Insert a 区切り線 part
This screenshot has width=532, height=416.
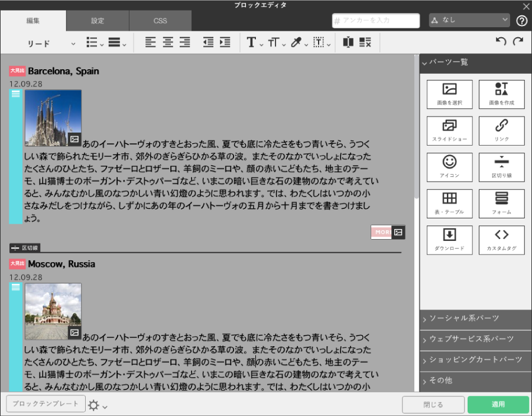click(x=501, y=167)
